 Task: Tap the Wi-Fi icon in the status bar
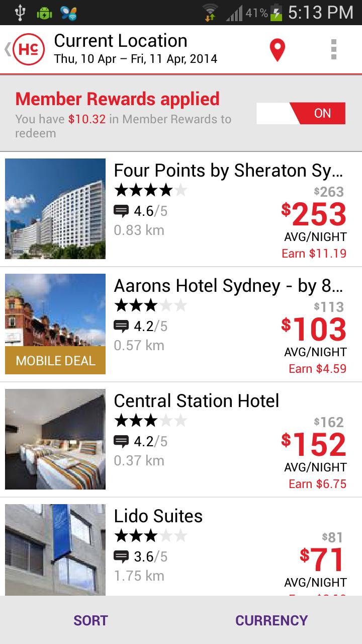pyautogui.click(x=210, y=13)
